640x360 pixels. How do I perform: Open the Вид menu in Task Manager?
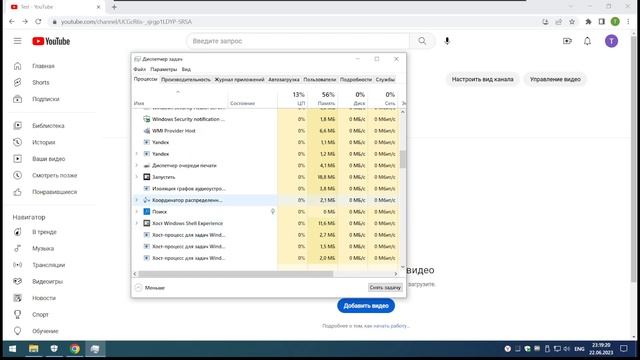click(186, 69)
